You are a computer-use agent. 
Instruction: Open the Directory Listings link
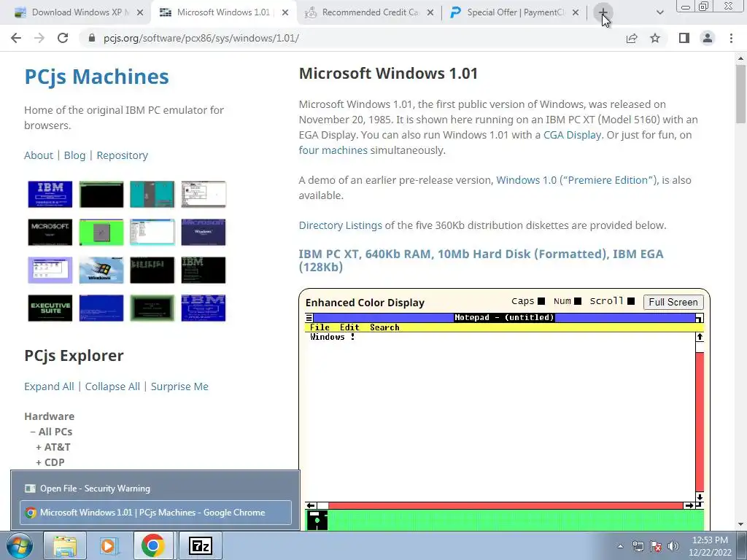[x=340, y=225]
